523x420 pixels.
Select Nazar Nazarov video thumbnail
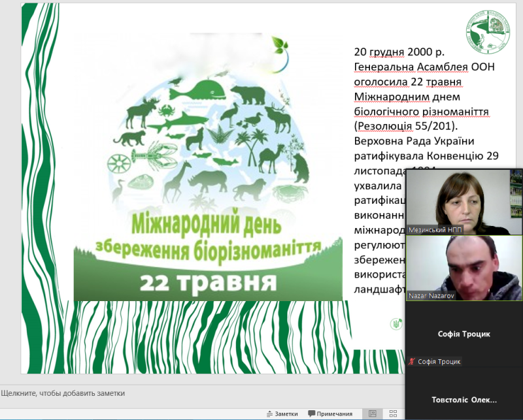pyautogui.click(x=464, y=268)
